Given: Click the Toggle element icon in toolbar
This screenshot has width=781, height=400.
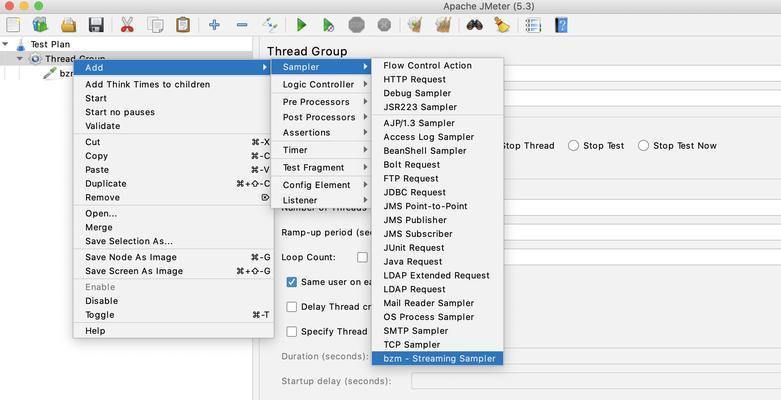Looking at the screenshot, I should pos(270,24).
